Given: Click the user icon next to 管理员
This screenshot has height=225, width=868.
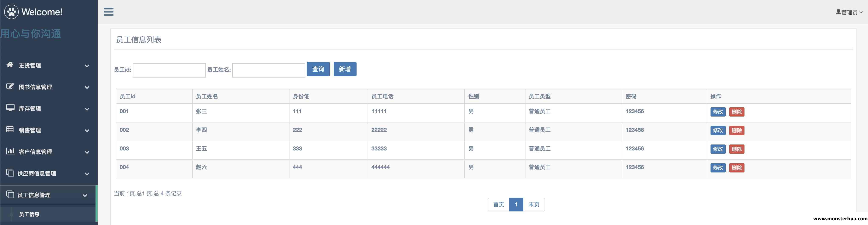Looking at the screenshot, I should click(838, 12).
